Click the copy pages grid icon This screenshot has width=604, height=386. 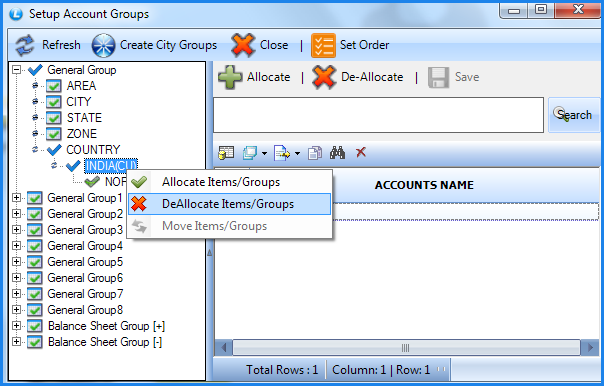(x=315, y=153)
